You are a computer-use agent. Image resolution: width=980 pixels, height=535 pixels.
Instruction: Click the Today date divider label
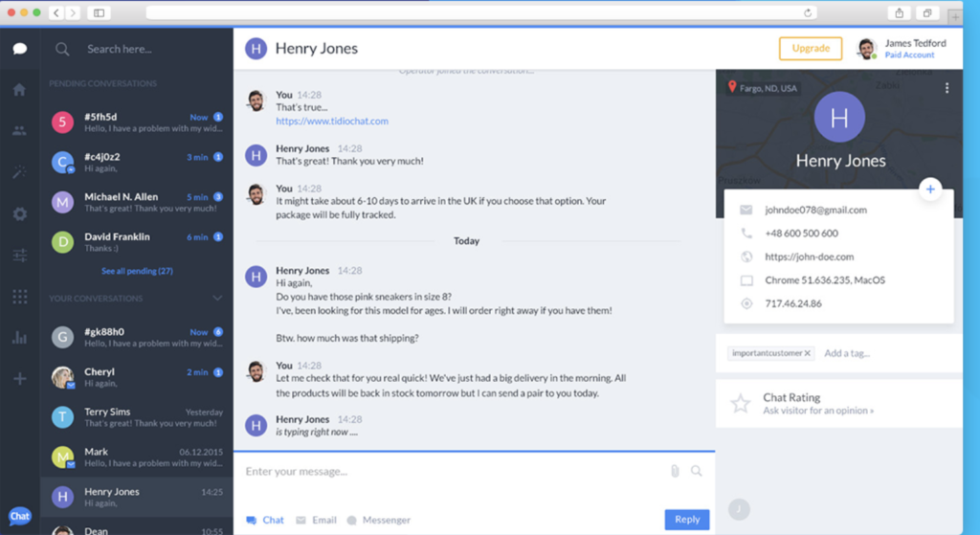coord(466,240)
